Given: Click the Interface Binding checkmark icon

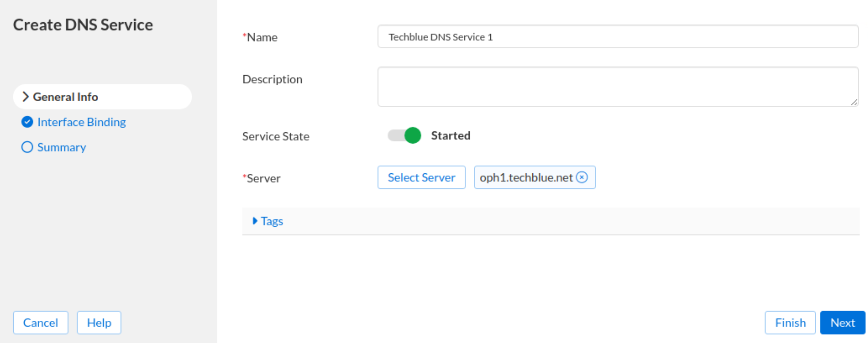Looking at the screenshot, I should tap(27, 122).
